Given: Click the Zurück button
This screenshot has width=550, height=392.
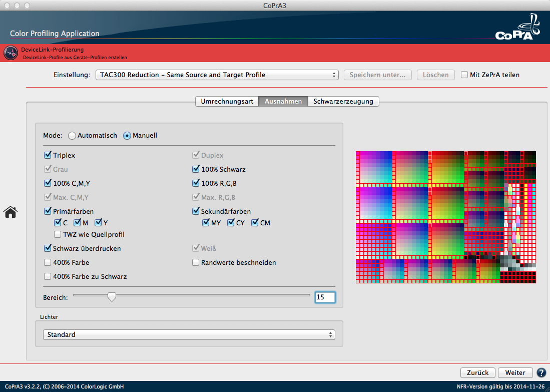Looking at the screenshot, I should (478, 372).
